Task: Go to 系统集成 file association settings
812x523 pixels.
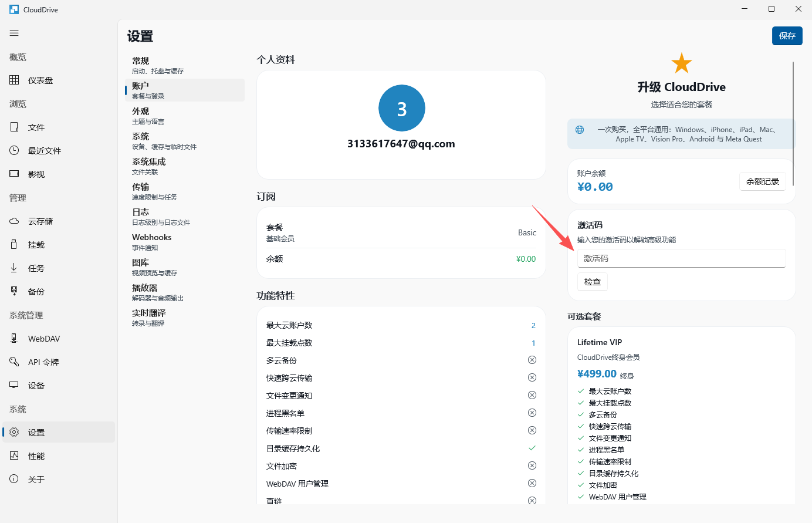Action: pyautogui.click(x=185, y=166)
